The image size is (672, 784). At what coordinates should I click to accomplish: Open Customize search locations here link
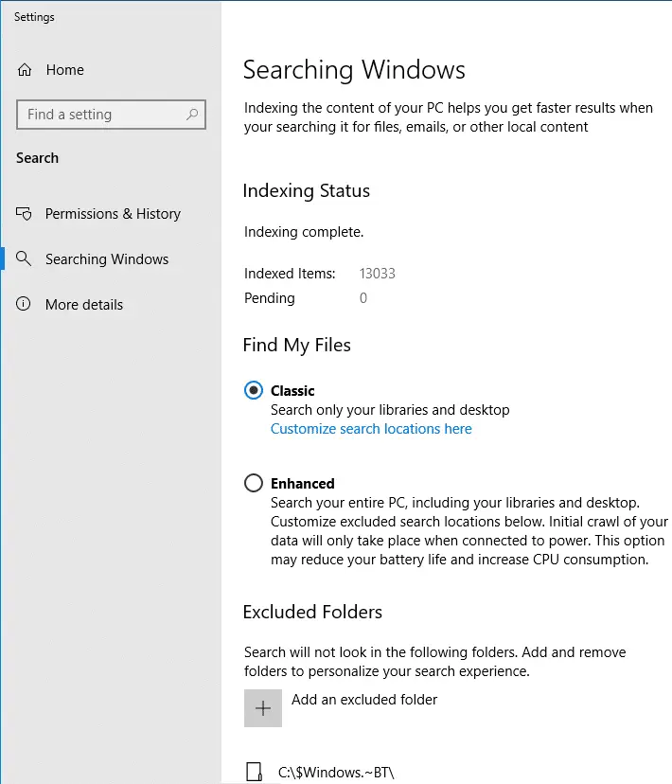click(371, 429)
